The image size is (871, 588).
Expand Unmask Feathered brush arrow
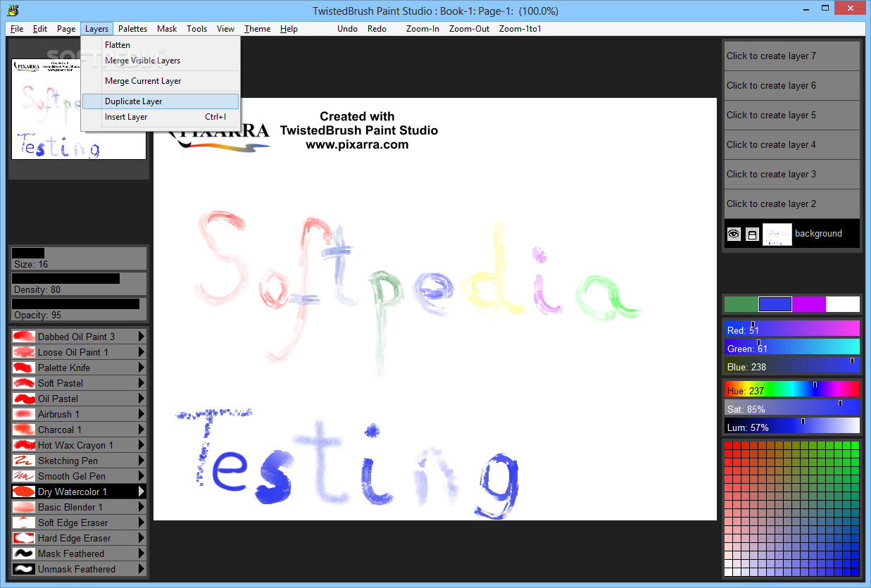pyautogui.click(x=141, y=569)
